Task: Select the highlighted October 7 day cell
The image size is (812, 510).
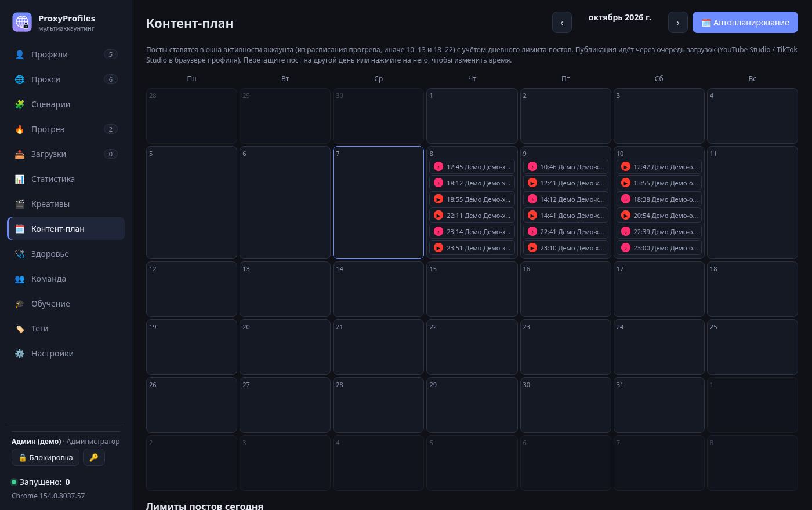Action: point(378,202)
